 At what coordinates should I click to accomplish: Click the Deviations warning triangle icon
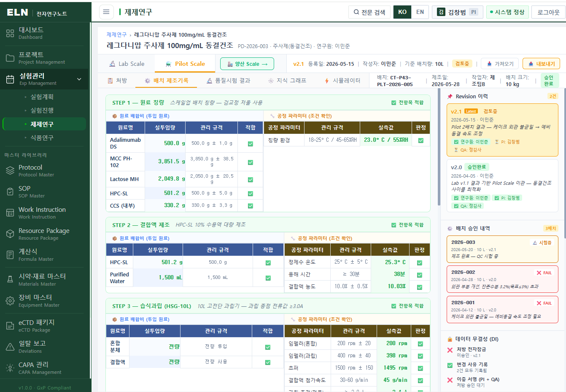(10, 347)
